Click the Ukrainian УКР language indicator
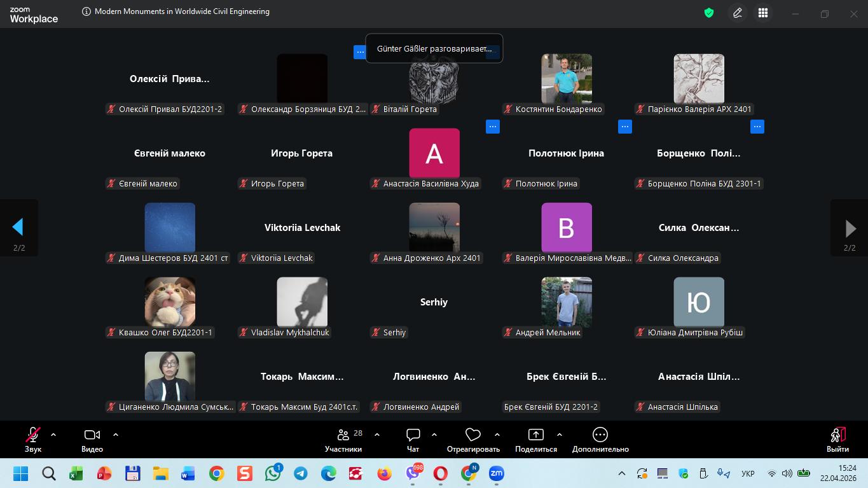 click(748, 474)
